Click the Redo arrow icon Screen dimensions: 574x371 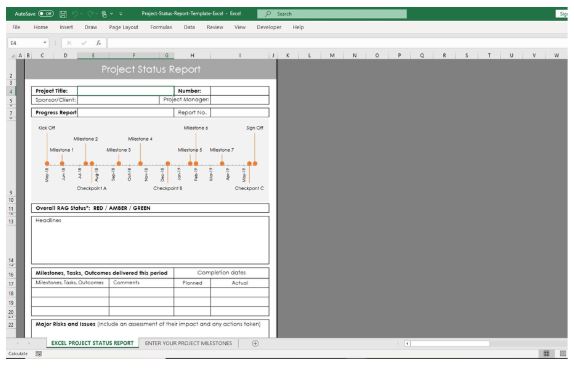coord(91,14)
